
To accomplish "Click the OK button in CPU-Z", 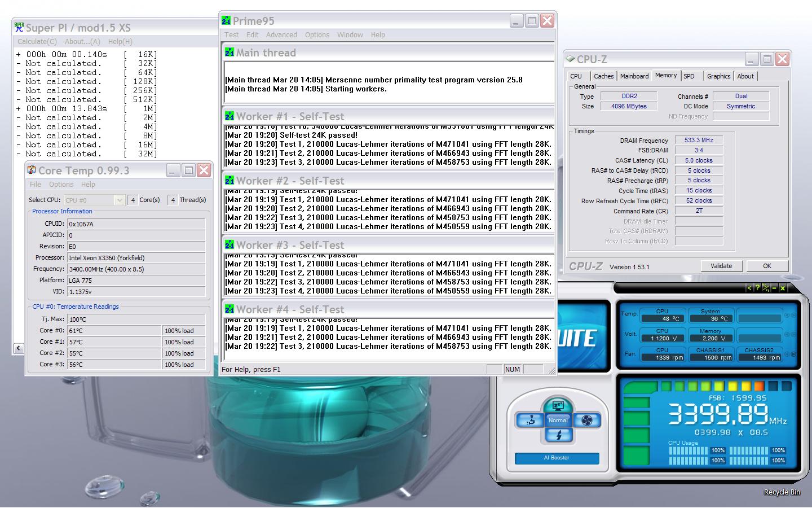I will pyautogui.click(x=767, y=266).
